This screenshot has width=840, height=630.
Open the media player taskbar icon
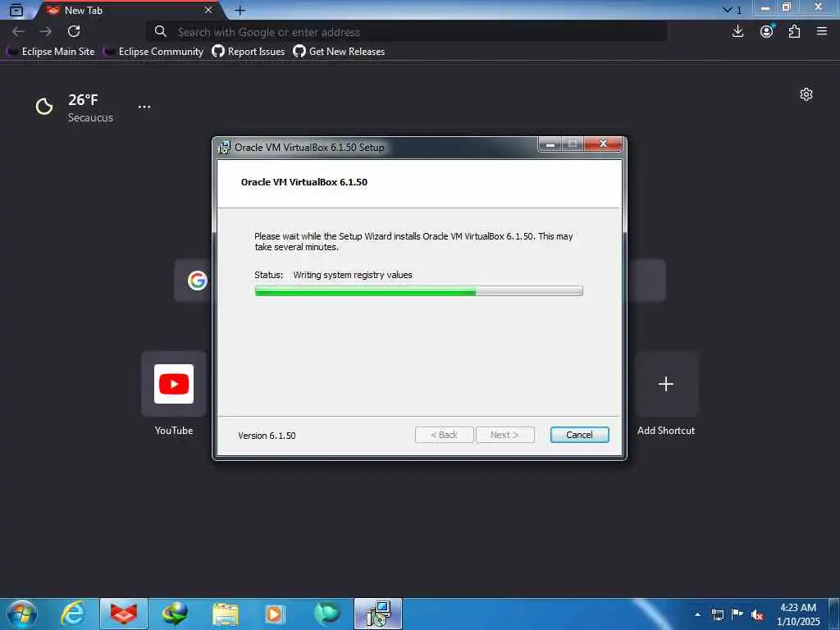(276, 614)
